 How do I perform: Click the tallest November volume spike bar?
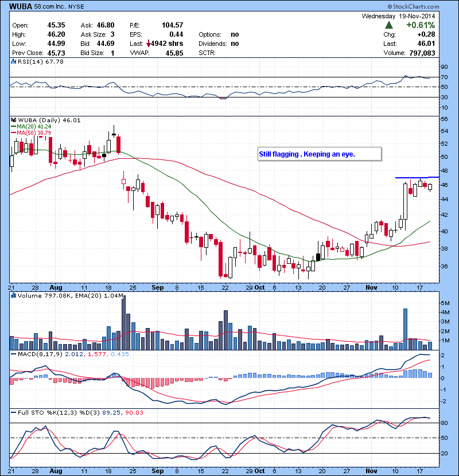point(405,329)
